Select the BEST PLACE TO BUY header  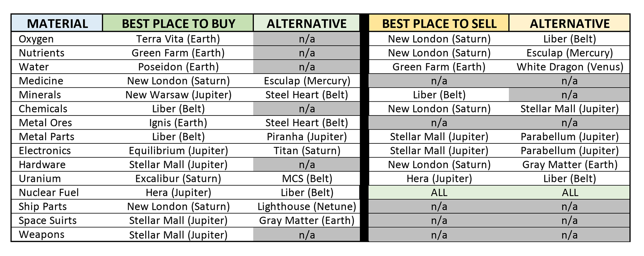point(178,23)
